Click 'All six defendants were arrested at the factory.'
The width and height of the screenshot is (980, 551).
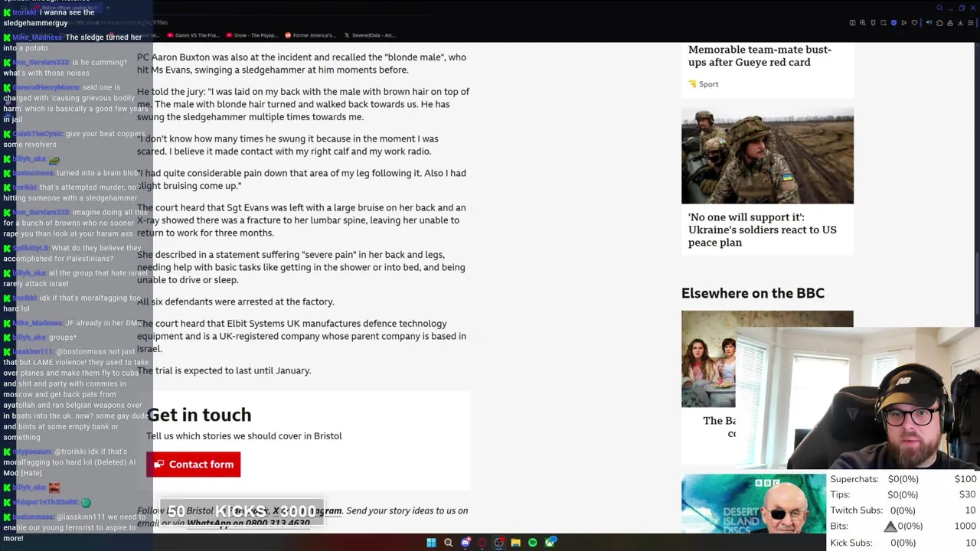[x=236, y=302]
